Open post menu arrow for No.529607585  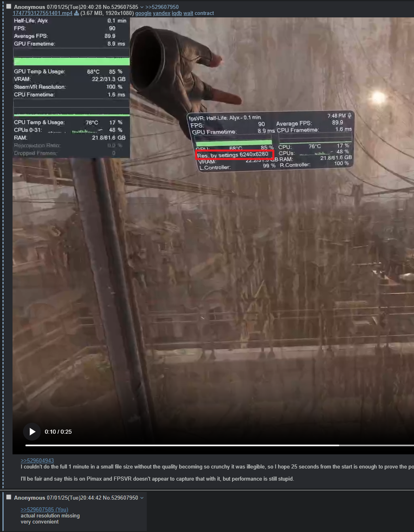(142, 7)
